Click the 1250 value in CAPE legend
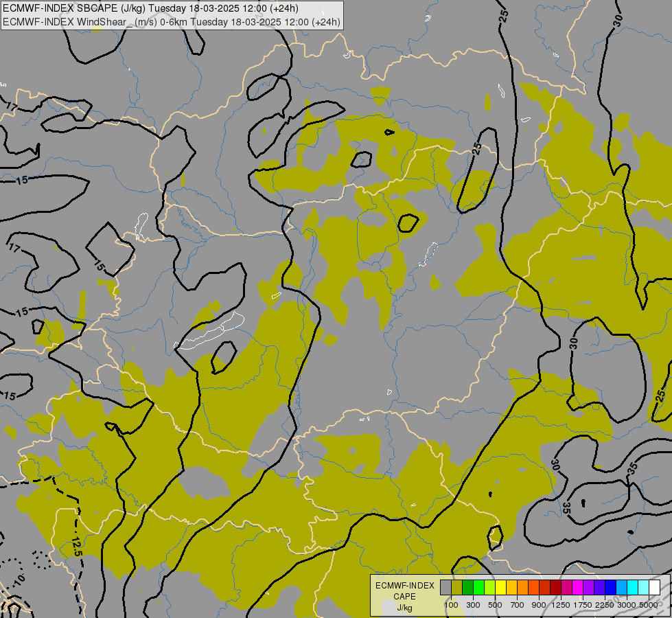 pos(561,605)
